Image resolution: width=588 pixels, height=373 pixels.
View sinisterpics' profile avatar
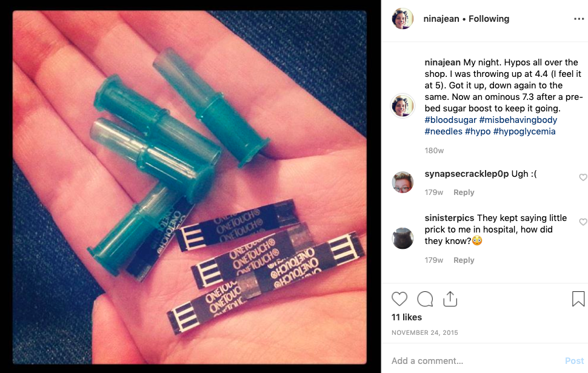403,238
